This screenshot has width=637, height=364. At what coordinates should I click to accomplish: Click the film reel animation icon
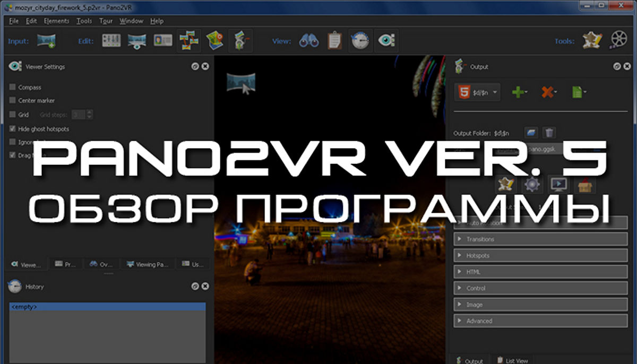[618, 40]
